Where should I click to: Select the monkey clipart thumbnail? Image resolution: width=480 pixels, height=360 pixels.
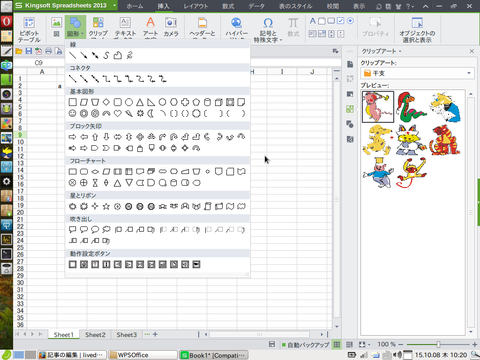pos(412,173)
